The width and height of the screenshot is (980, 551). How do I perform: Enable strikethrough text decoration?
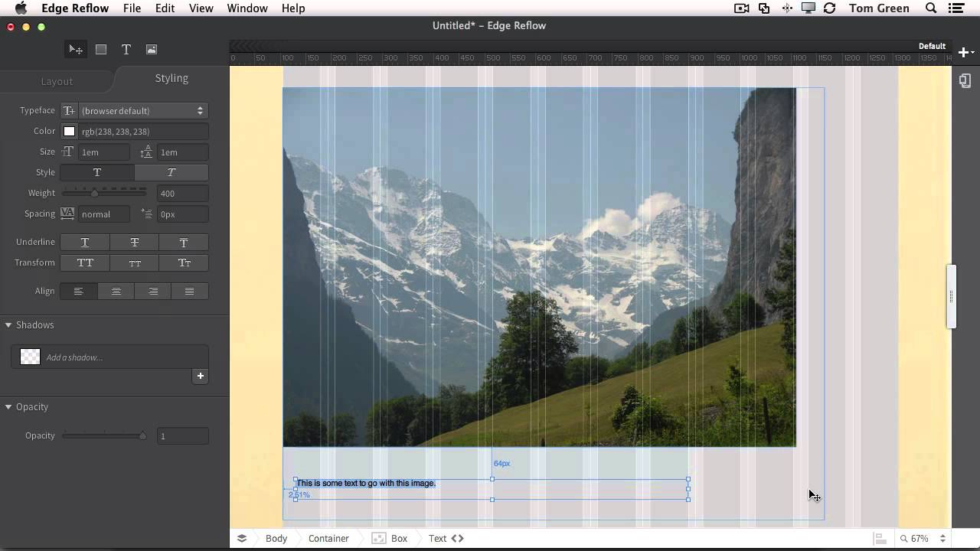point(134,243)
